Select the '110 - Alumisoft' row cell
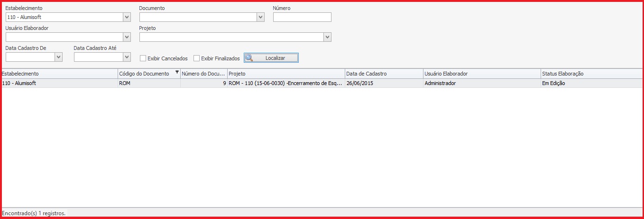 tap(59, 83)
